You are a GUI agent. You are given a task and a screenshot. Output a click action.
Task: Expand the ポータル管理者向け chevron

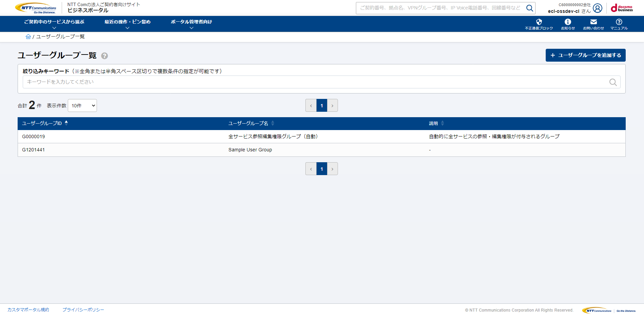[x=192, y=27]
